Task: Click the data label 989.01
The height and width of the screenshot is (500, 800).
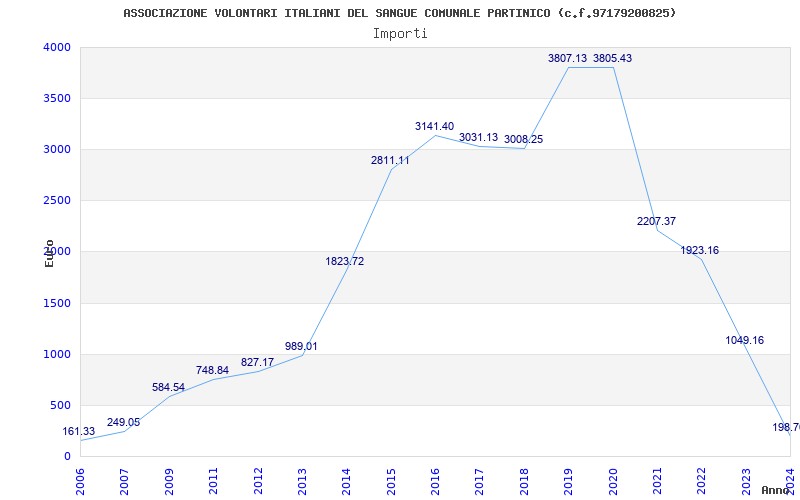Action: click(x=301, y=346)
